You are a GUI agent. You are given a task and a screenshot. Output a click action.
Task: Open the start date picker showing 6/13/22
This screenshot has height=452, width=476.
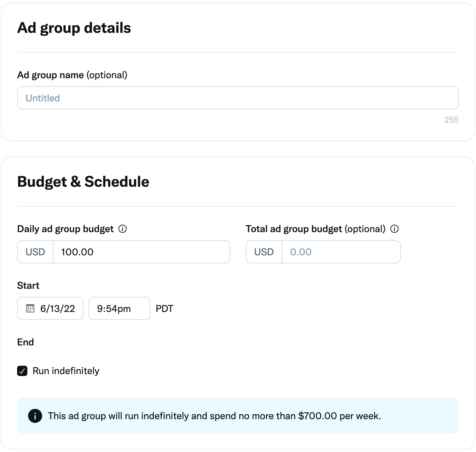[57, 308]
